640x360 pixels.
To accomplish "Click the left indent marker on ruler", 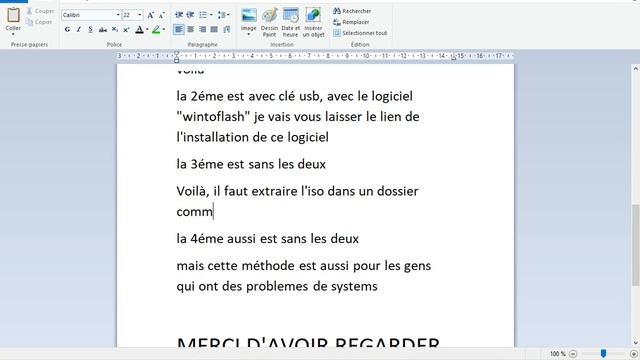I will pyautogui.click(x=176, y=60).
